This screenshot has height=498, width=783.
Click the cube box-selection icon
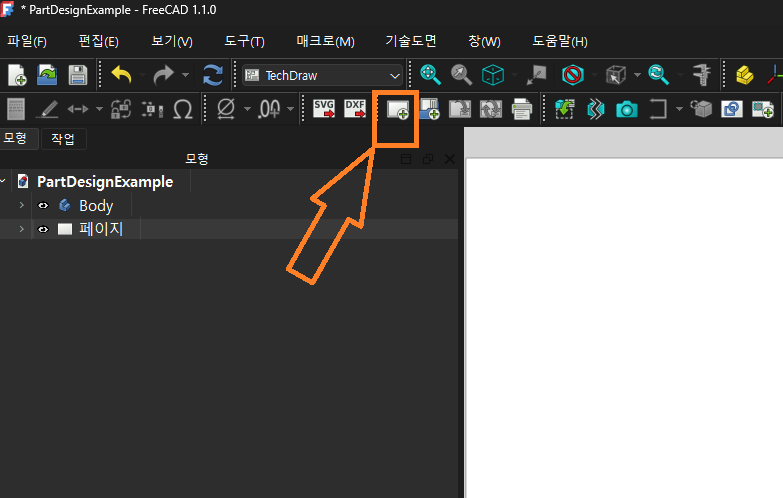(x=616, y=75)
